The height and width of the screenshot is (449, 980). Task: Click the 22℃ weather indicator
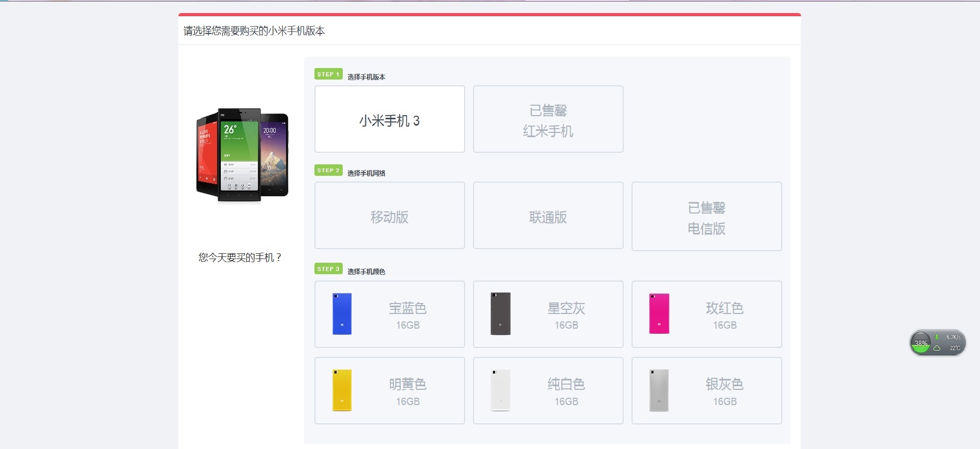pyautogui.click(x=949, y=348)
